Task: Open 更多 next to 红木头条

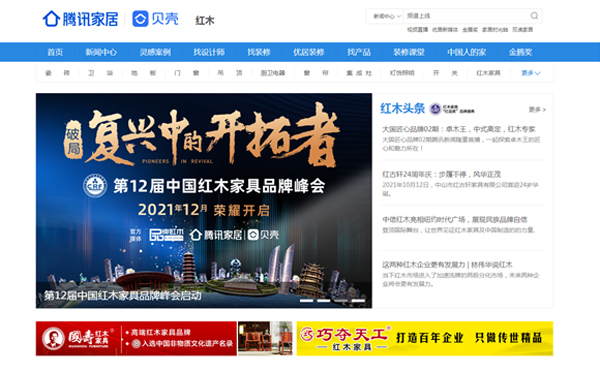Action: coord(537,110)
